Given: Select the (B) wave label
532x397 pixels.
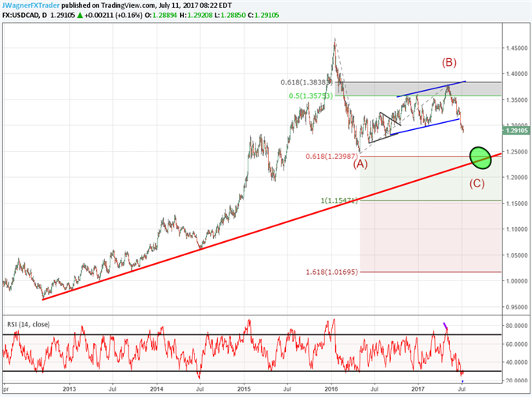Looking at the screenshot, I should [449, 63].
